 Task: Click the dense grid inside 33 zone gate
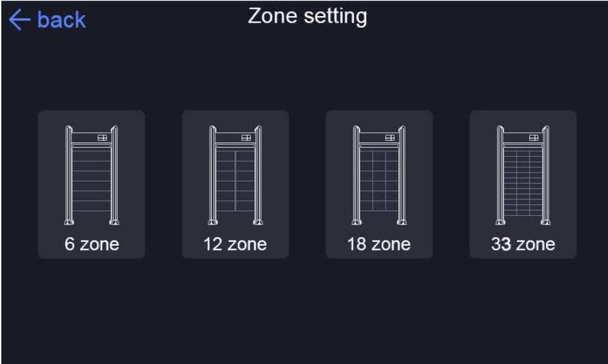(523, 182)
